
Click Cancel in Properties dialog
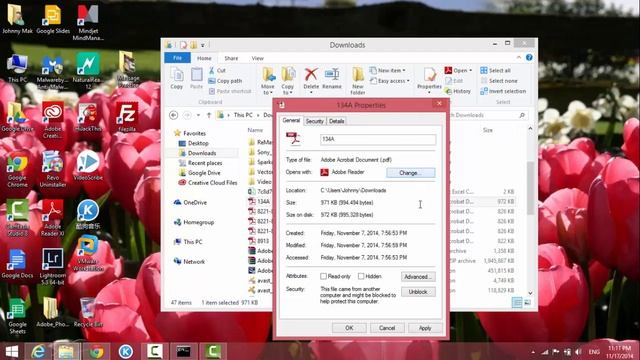(387, 328)
